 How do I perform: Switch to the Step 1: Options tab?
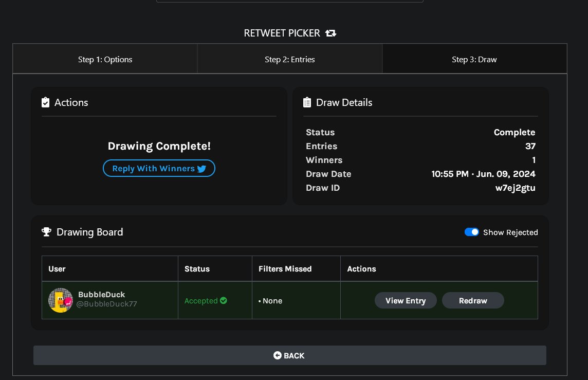tap(105, 59)
